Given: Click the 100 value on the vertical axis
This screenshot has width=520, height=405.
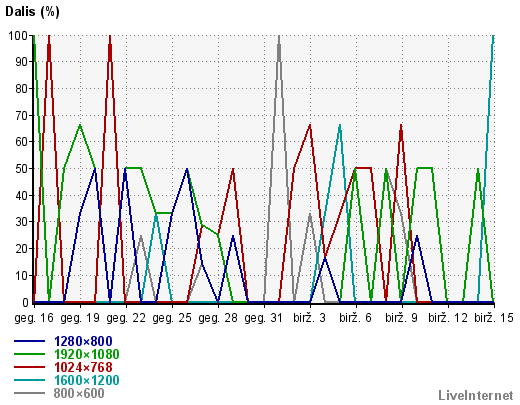Looking at the screenshot, I should pyautogui.click(x=18, y=35).
